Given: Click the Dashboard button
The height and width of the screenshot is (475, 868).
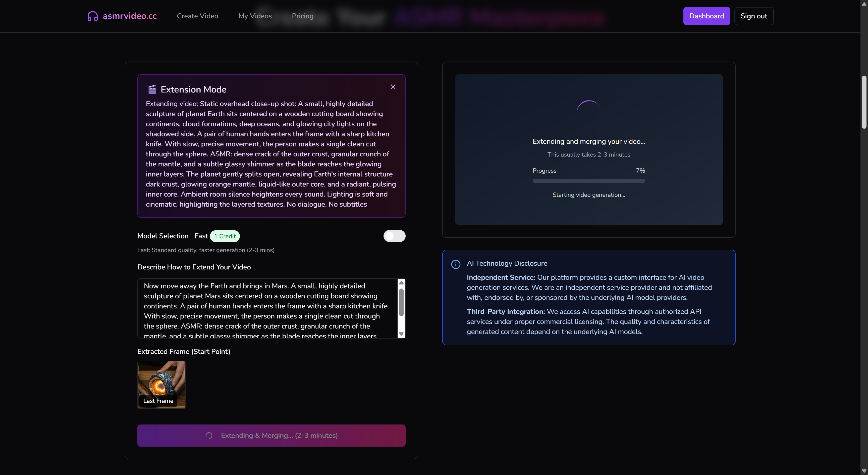Looking at the screenshot, I should [x=706, y=16].
